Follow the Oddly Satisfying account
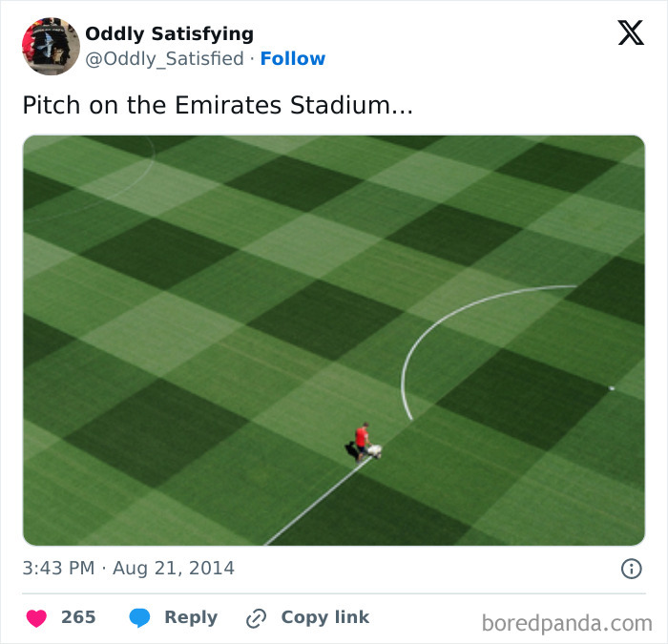This screenshot has height=644, width=668. pyautogui.click(x=293, y=59)
